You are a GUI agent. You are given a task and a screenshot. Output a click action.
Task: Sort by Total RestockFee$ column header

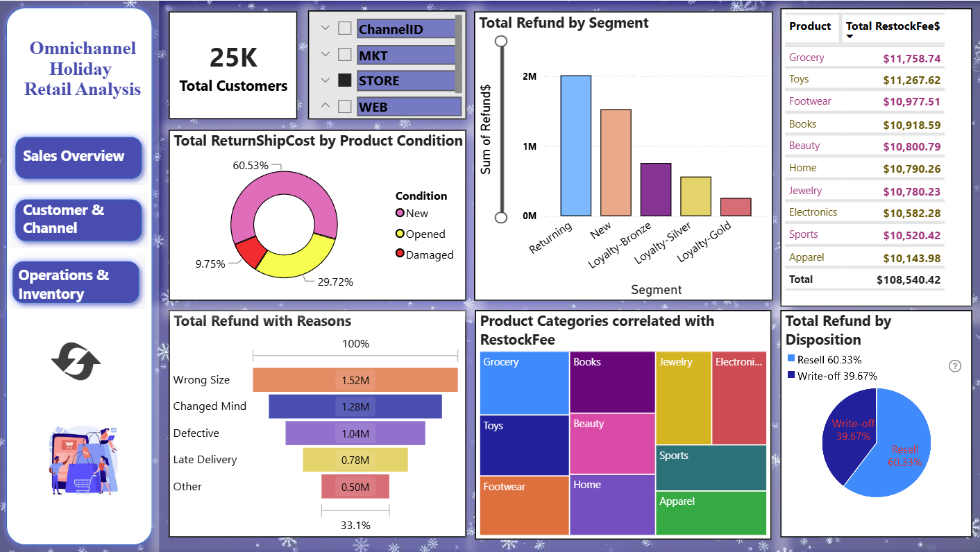click(x=893, y=26)
